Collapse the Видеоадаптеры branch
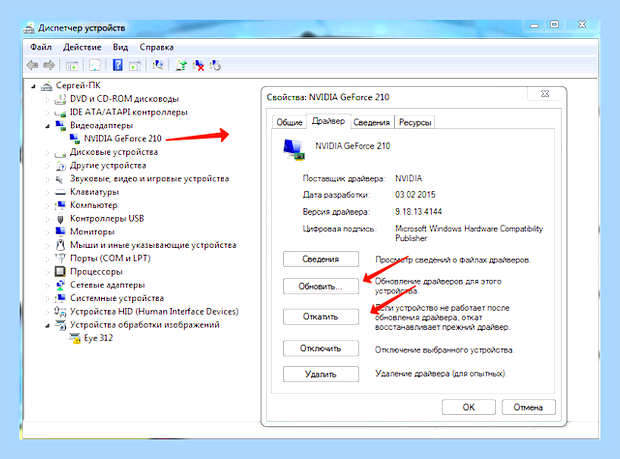Viewport: 620px width, 459px height. point(47,126)
